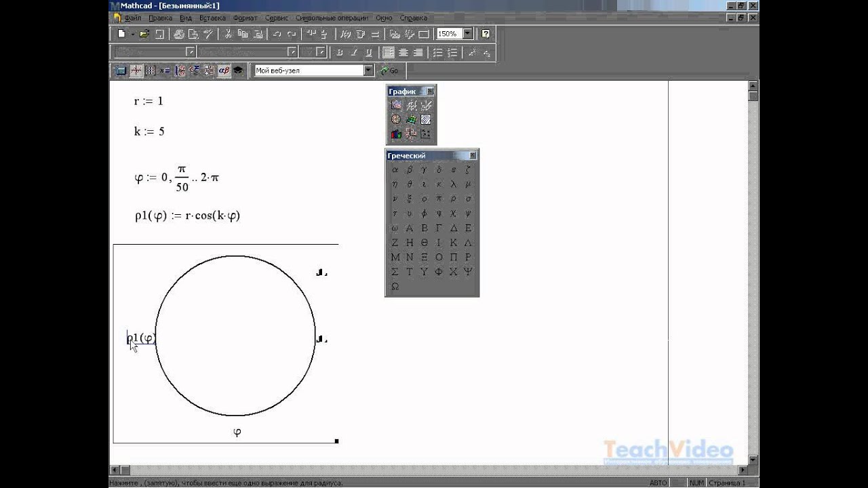Click the Go button

389,70
